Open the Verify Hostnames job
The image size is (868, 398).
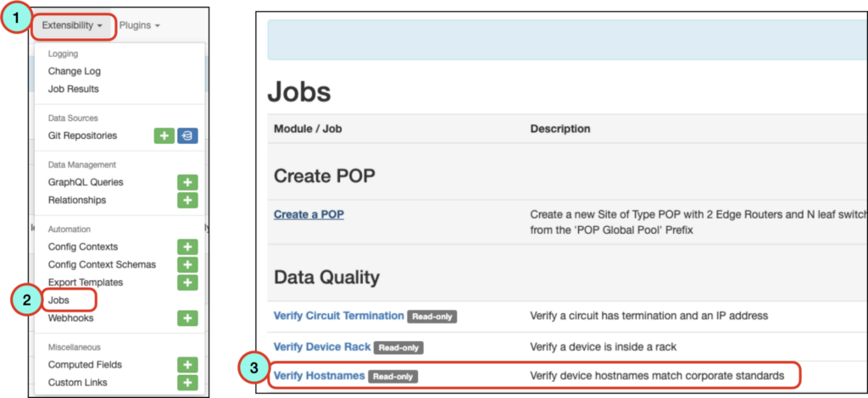pos(320,376)
